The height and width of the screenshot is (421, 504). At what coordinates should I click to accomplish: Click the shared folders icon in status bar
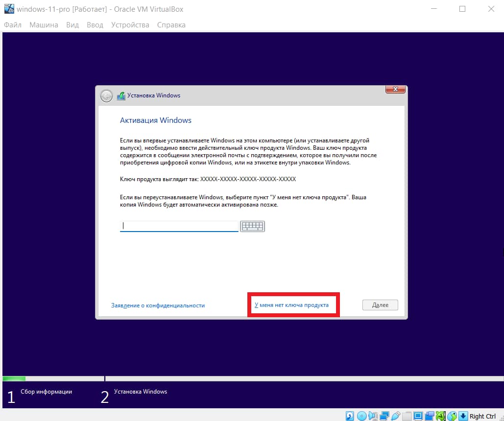[407, 416]
